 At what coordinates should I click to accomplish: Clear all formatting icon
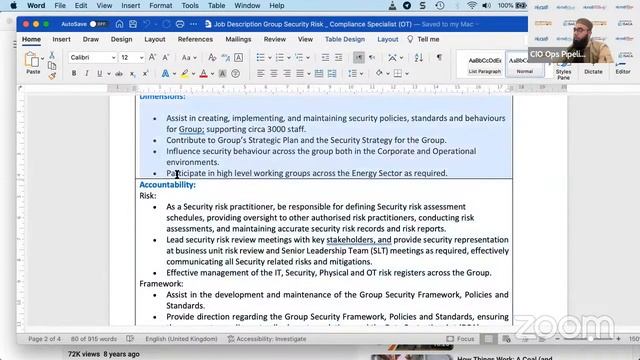(212, 58)
